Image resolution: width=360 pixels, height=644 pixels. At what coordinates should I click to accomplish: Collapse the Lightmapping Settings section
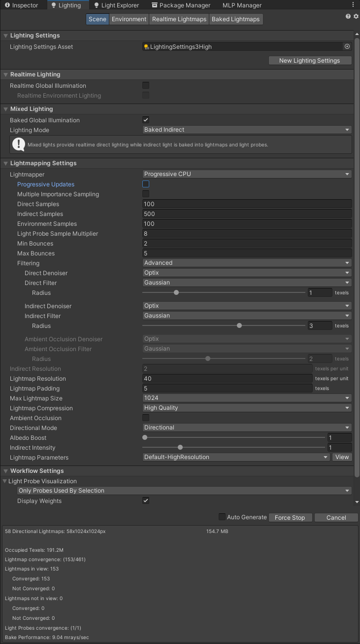pyautogui.click(x=4, y=163)
